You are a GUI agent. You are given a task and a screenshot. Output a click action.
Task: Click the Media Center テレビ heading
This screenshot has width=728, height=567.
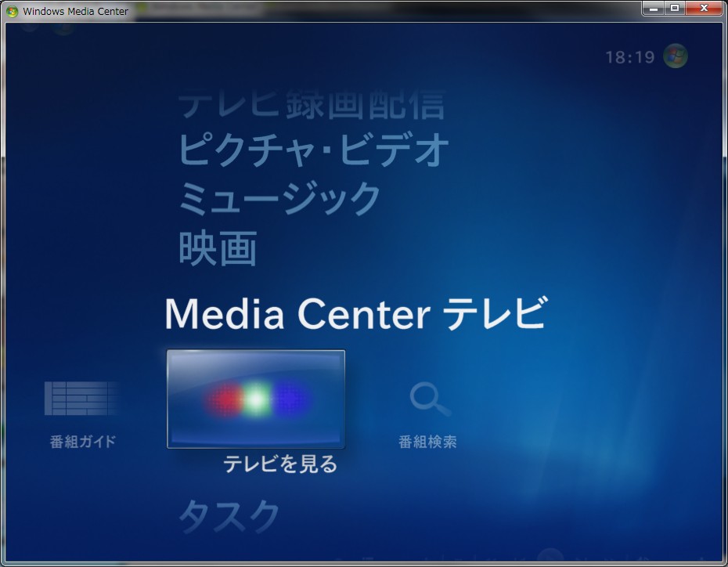click(357, 313)
